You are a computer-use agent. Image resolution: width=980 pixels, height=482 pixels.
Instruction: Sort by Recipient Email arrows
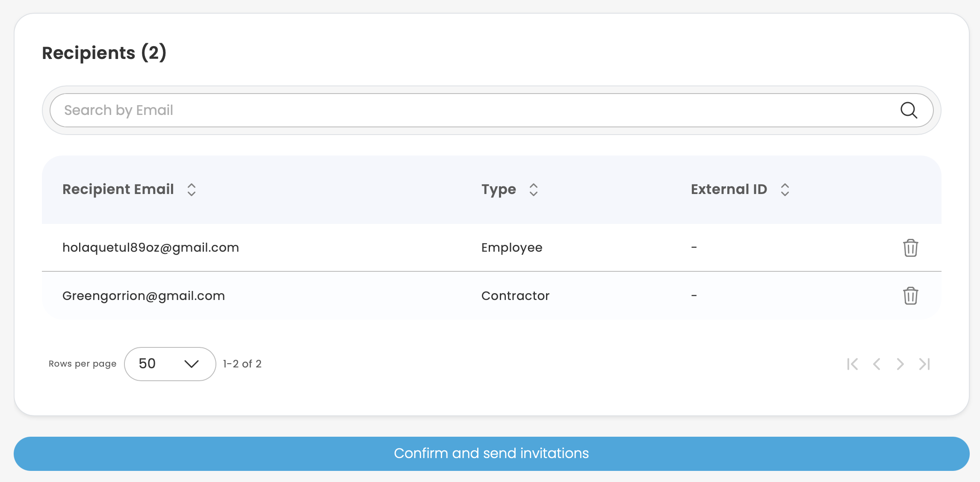click(x=192, y=190)
